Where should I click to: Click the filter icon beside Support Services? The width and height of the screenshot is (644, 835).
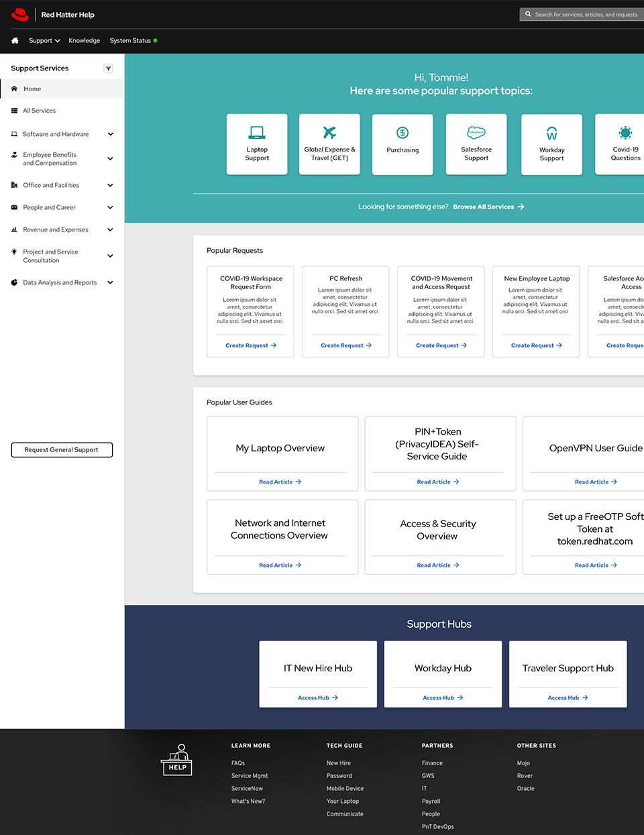108,68
